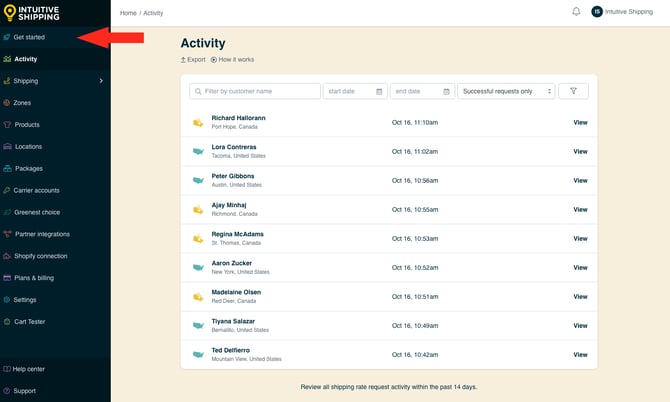670x402 pixels.
Task: Click Canada map icon for Ajay Minhaj
Action: (x=198, y=210)
